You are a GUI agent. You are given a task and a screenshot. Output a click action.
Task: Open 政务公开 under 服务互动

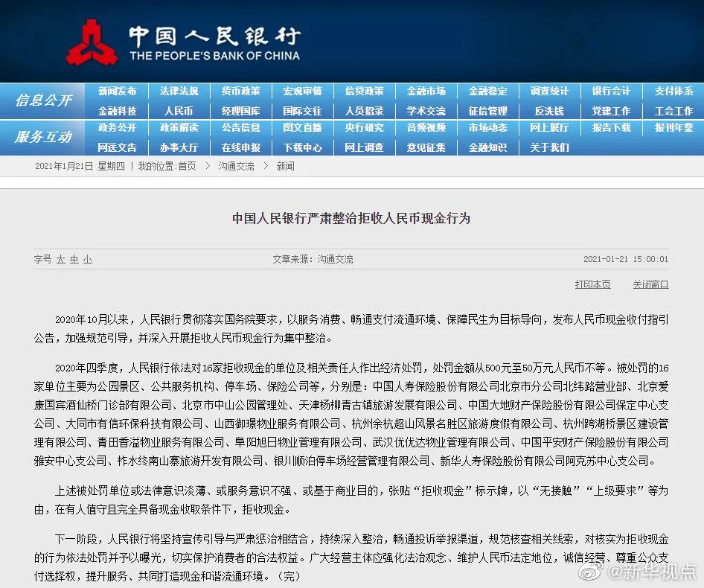pos(117,127)
